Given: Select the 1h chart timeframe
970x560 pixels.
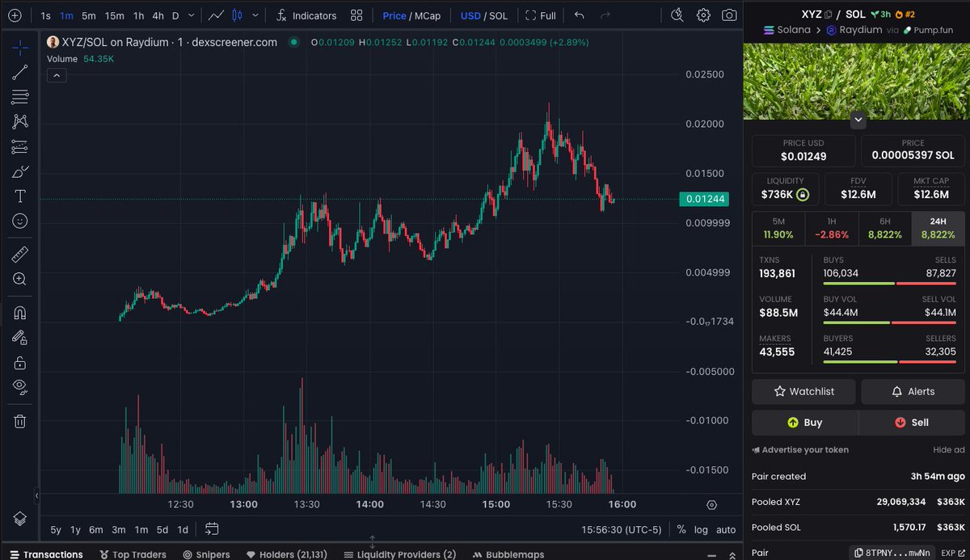Looking at the screenshot, I should coord(137,15).
